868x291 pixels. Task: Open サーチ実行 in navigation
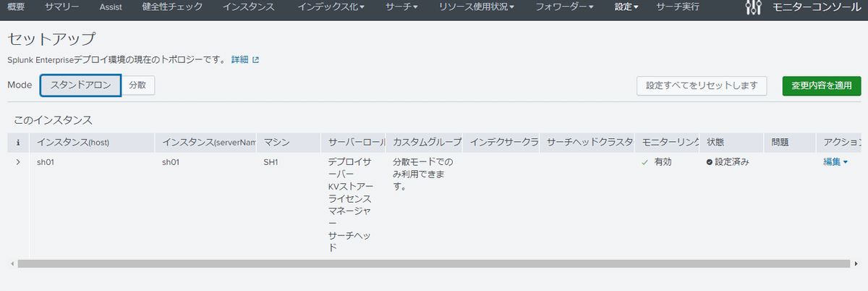pyautogui.click(x=678, y=8)
